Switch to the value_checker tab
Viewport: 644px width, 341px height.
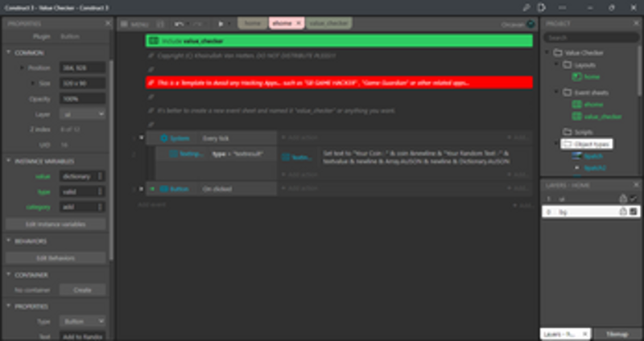[x=328, y=23]
